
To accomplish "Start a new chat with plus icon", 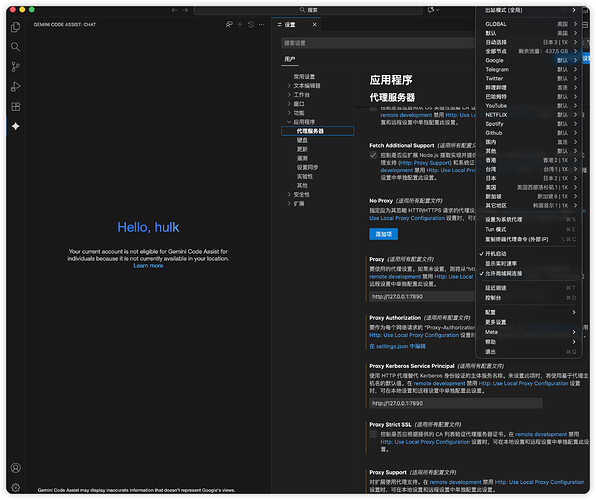I will 240,25.
